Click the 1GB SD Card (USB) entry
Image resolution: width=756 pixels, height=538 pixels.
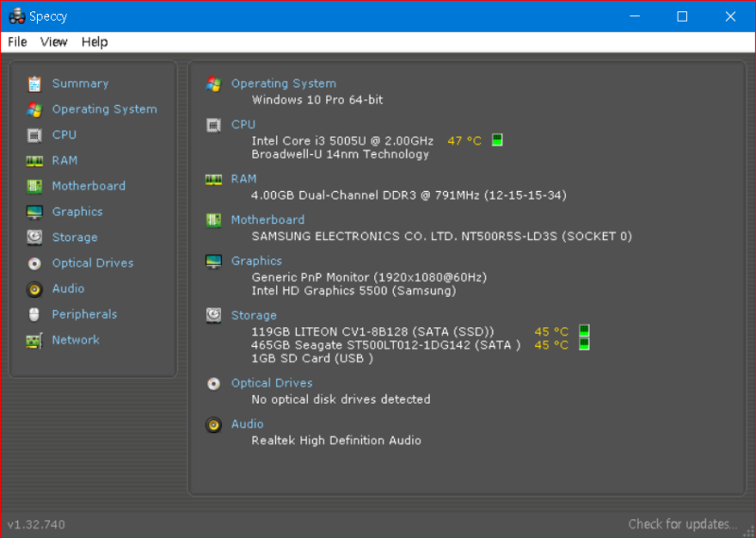pos(313,358)
